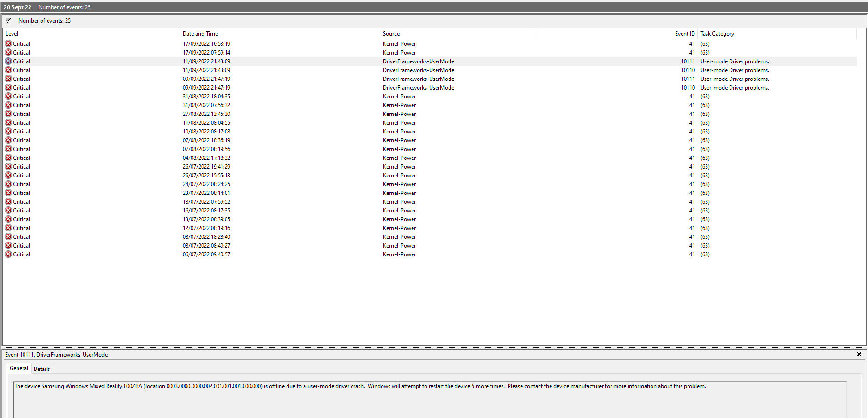This screenshot has width=868, height=418.
Task: Click critical icon for 17/09/2022 07:59:14 event
Action: click(x=8, y=52)
